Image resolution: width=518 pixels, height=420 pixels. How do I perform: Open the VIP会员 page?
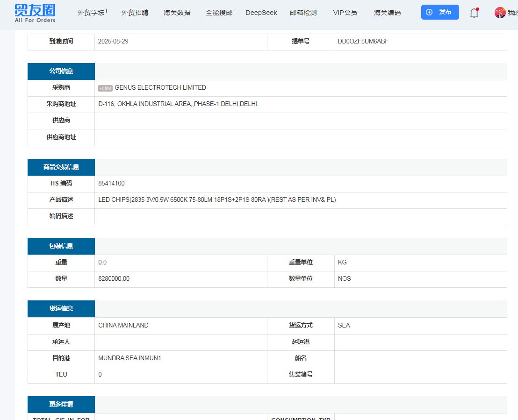345,13
